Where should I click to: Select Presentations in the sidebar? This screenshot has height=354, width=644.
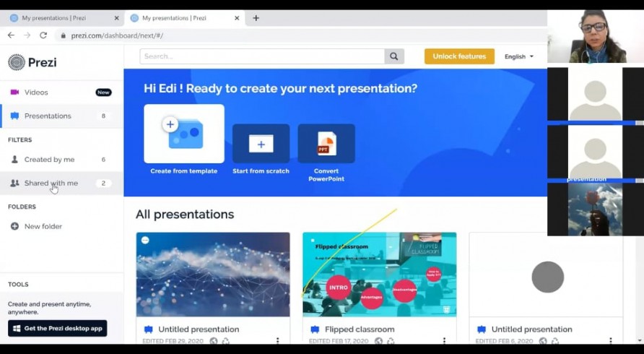pyautogui.click(x=48, y=116)
